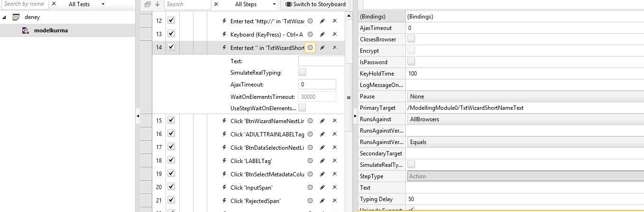The image size is (644, 212).
Task: Collapse the 'deney' test list tree node
Action: (4, 17)
